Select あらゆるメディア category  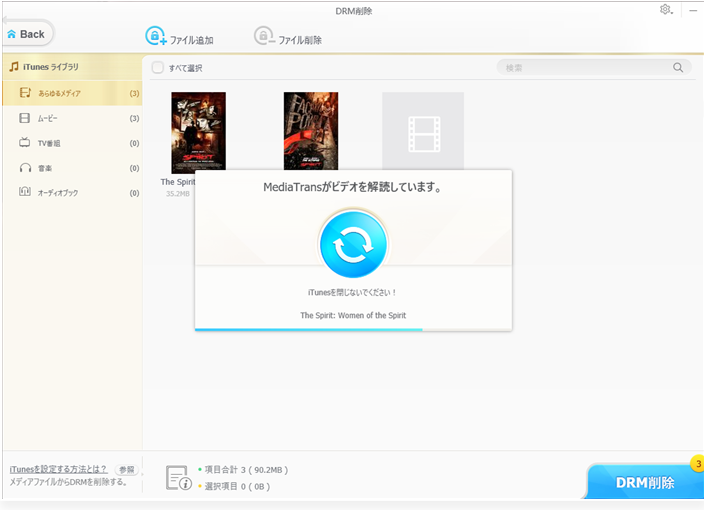point(72,93)
